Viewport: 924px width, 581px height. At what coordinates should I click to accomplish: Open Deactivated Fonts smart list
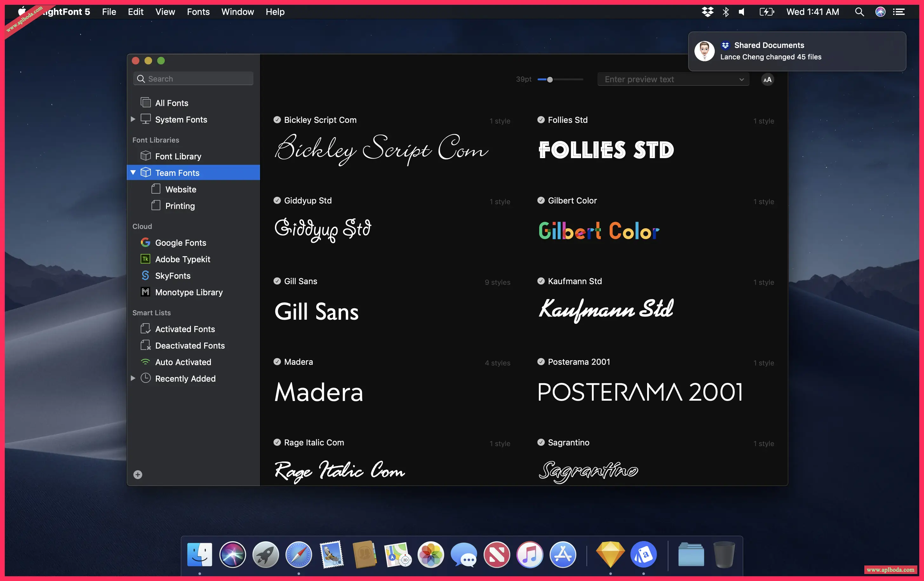(x=190, y=345)
